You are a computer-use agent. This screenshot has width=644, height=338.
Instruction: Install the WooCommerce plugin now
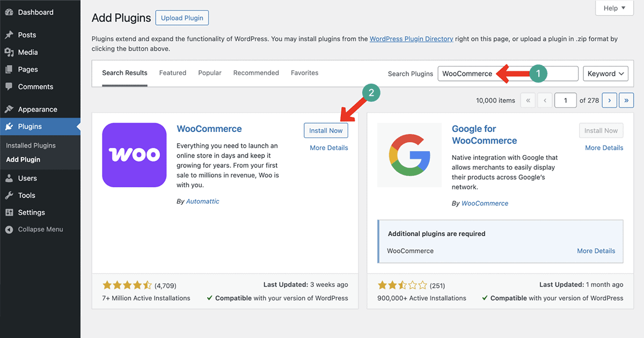(x=326, y=130)
